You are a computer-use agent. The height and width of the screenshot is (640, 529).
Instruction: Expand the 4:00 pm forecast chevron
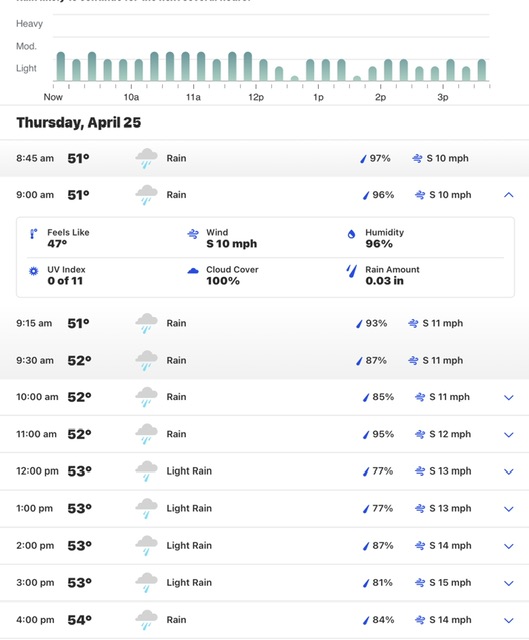509,620
